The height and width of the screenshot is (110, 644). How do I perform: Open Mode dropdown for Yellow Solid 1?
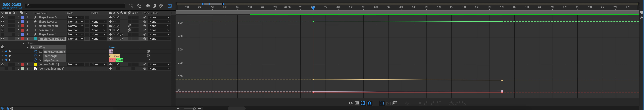(76, 64)
